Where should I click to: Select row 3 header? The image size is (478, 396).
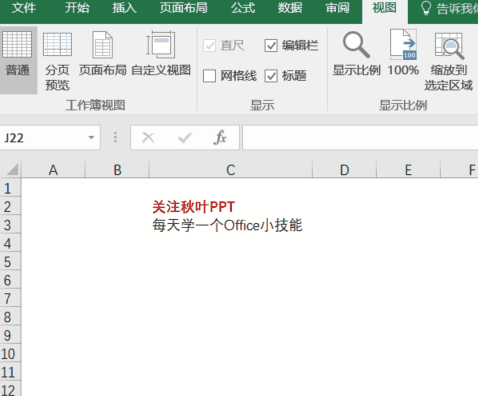pos(10,225)
